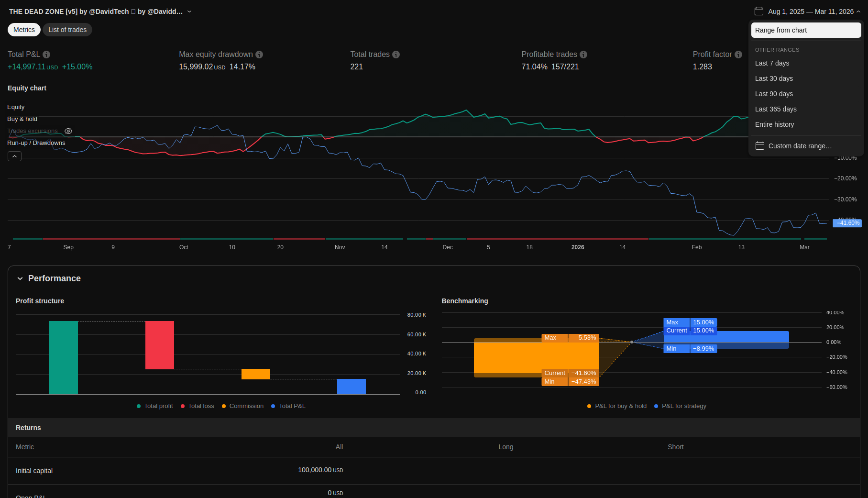Viewport: 868px width, 498px height.
Task: Click info icon next to Profit factor
Action: tap(738, 55)
